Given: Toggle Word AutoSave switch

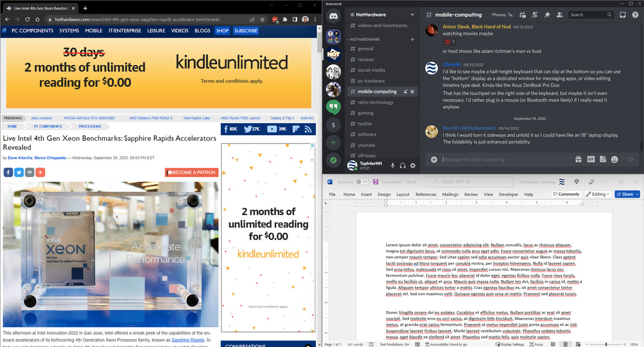Looking at the screenshot, I should coord(362,181).
